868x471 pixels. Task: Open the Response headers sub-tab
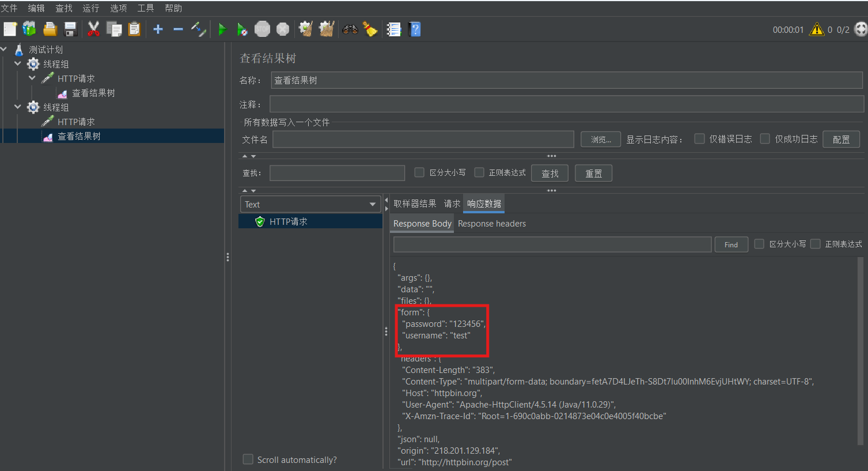pos(492,224)
